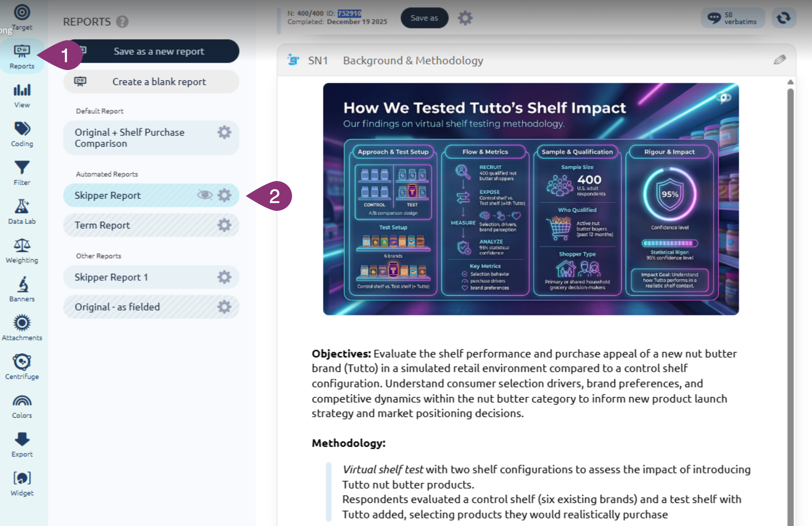Open the Reports sidebar icon
The height and width of the screenshot is (526, 812).
click(x=22, y=57)
